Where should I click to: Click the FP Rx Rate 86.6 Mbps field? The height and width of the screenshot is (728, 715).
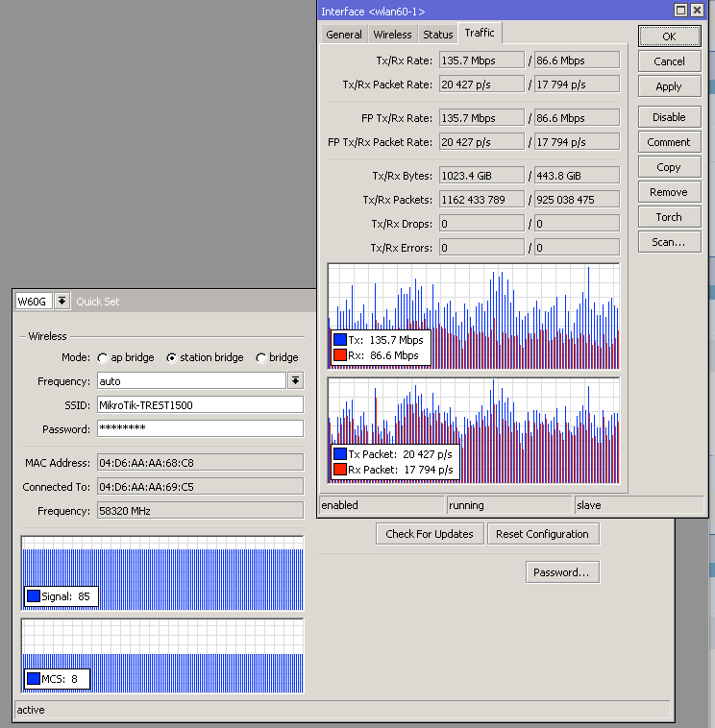pyautogui.click(x=577, y=118)
